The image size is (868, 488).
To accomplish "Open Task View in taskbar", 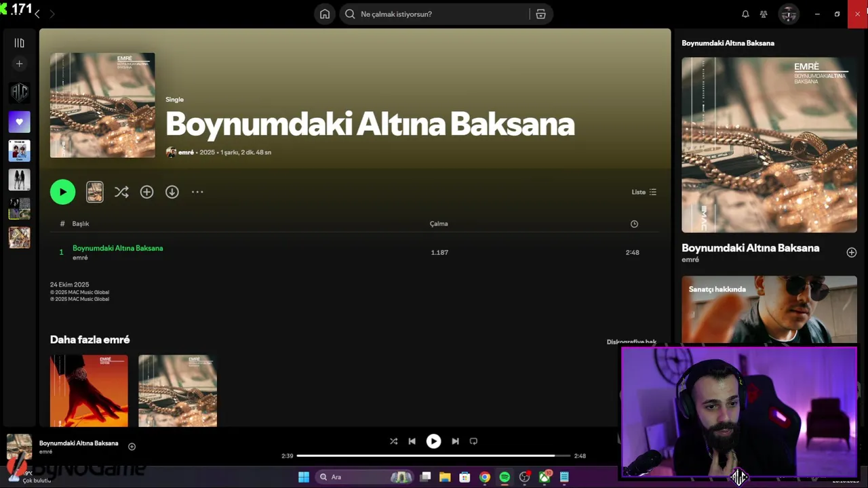I will (x=425, y=477).
